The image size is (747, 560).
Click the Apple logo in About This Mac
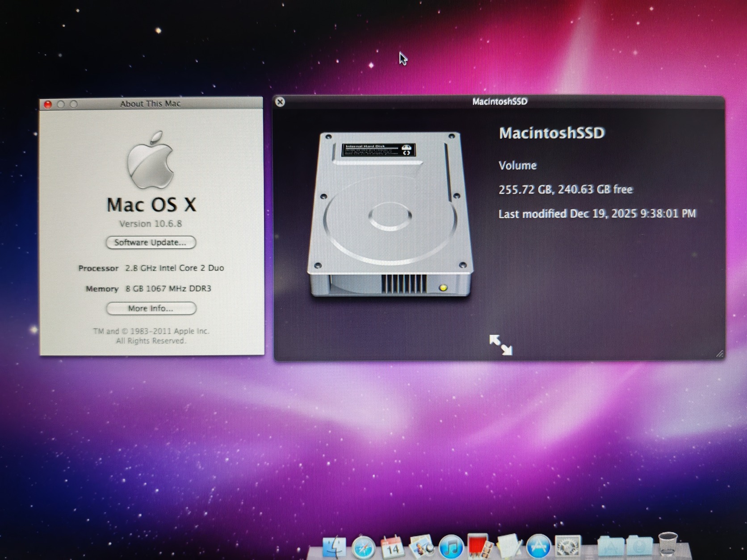[x=151, y=159]
